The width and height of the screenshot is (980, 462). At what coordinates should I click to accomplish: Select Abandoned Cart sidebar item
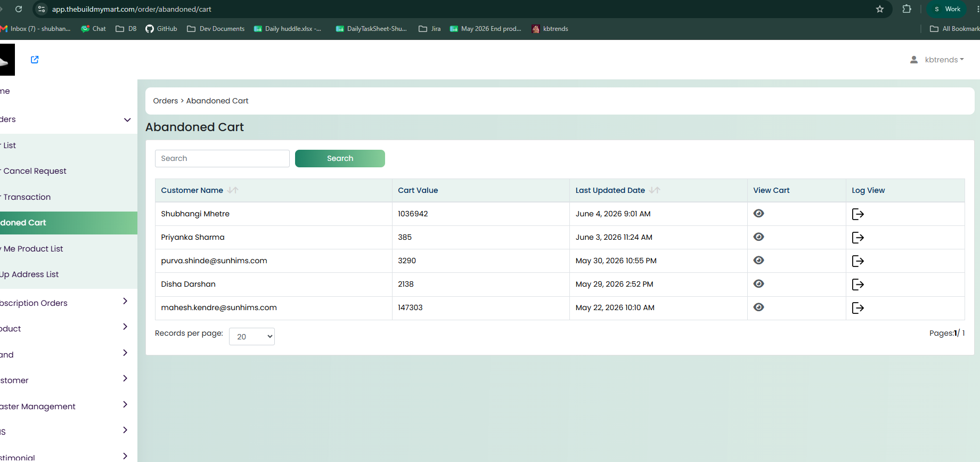click(69, 223)
